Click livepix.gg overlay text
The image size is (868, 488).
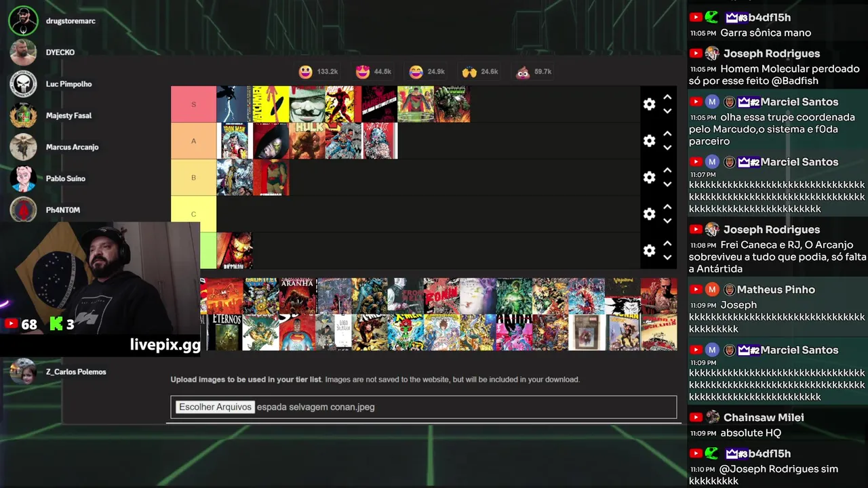165,345
